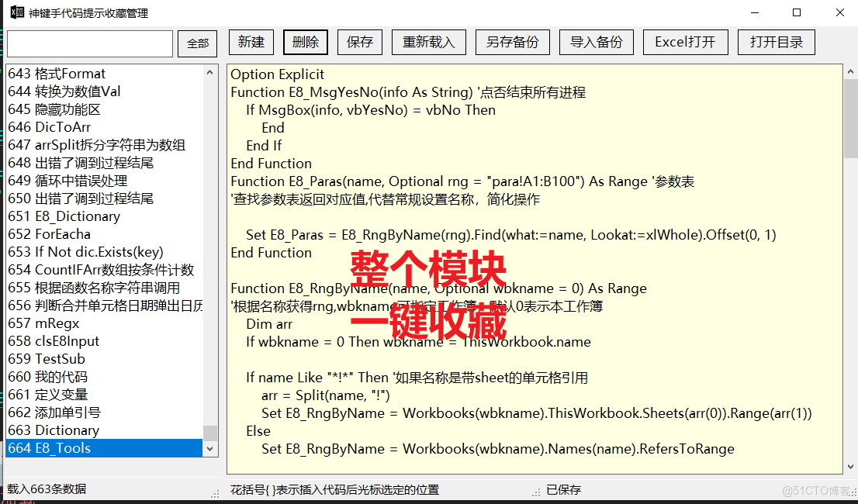Click the search input box
Viewport: 858px width, 504px height.
(x=89, y=43)
